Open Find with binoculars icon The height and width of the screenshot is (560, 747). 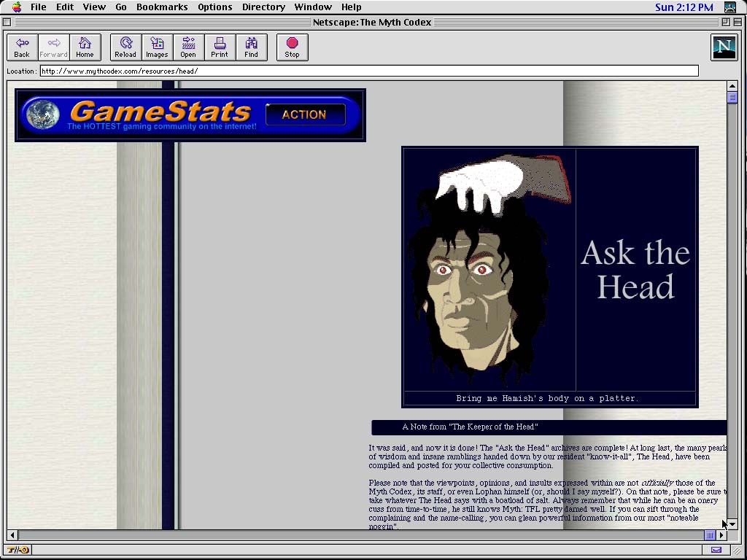pos(251,47)
